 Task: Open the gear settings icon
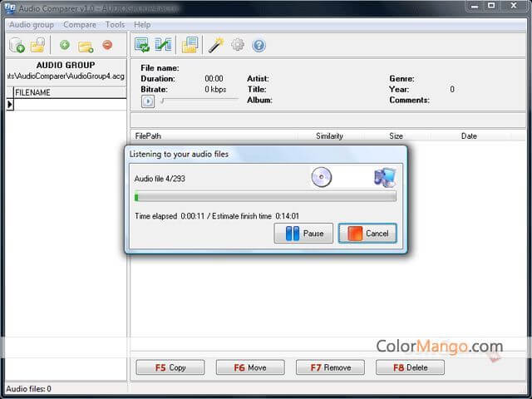click(x=238, y=45)
